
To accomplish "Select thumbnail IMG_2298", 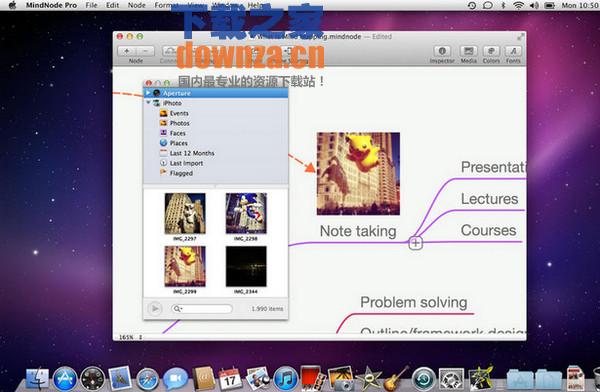I will (246, 213).
